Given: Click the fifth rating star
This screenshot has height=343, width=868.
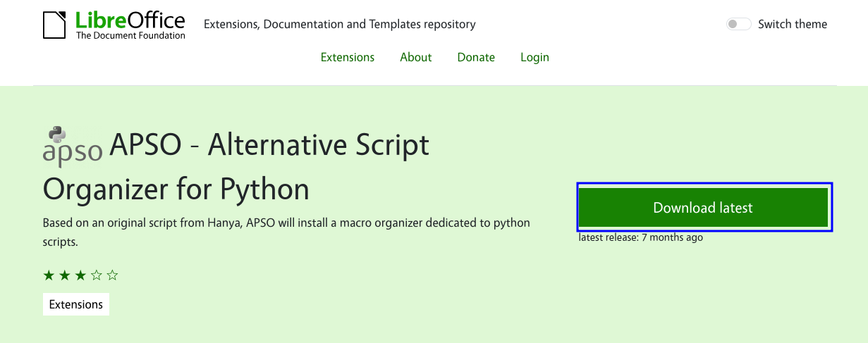Looking at the screenshot, I should click(x=113, y=275).
